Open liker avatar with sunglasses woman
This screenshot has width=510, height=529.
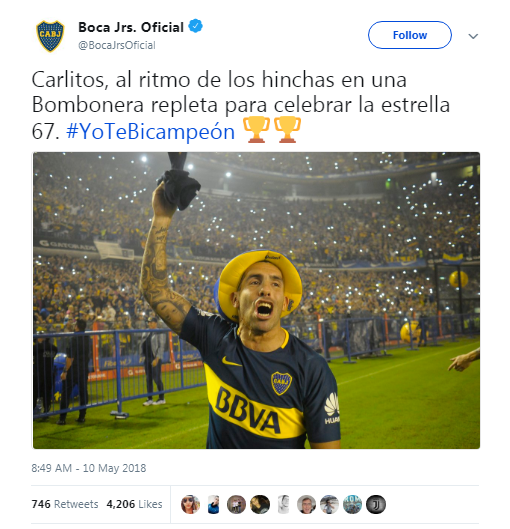(191, 504)
